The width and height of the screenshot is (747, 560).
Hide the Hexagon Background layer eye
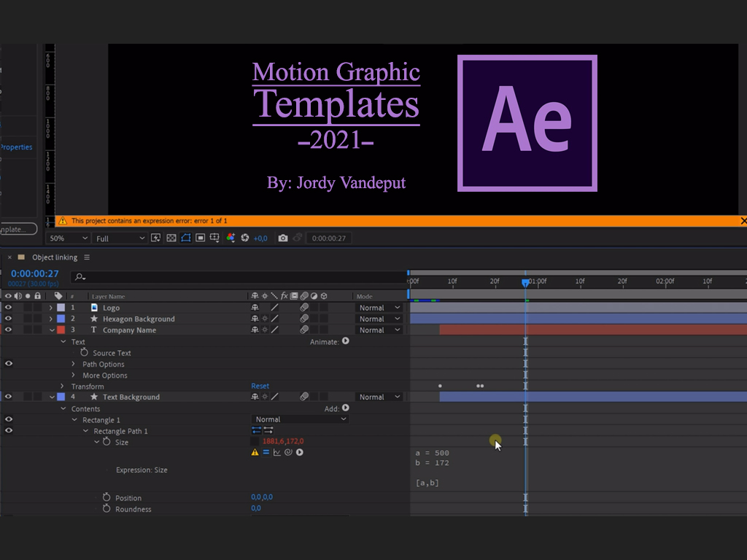click(8, 319)
